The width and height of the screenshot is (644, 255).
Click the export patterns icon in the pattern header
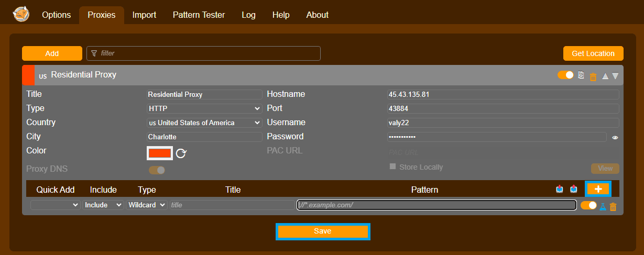coord(573,189)
